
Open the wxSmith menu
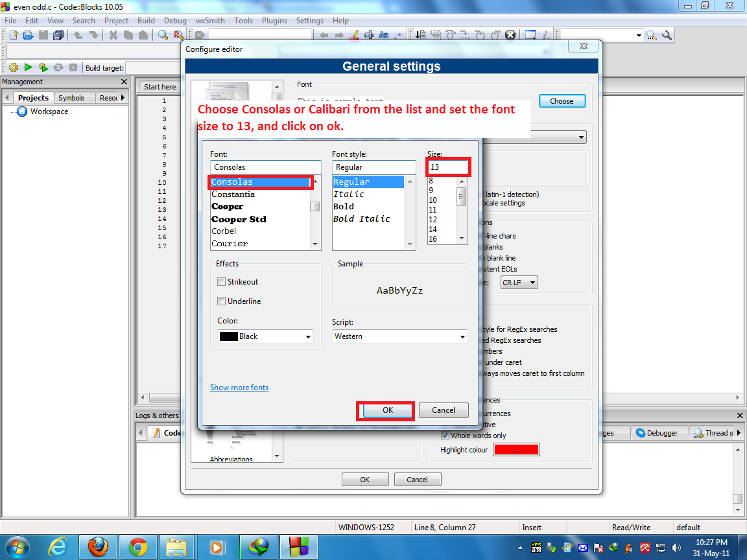[210, 21]
